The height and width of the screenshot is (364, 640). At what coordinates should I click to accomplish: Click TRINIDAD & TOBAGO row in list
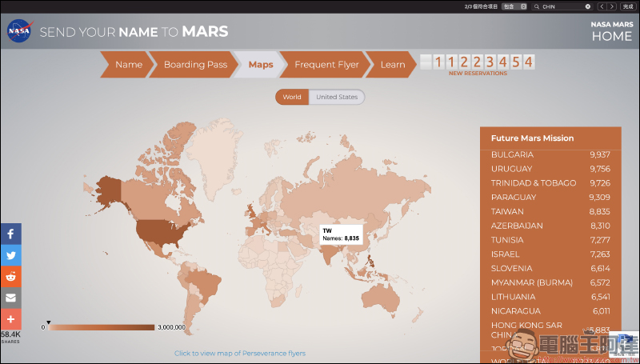(x=550, y=183)
